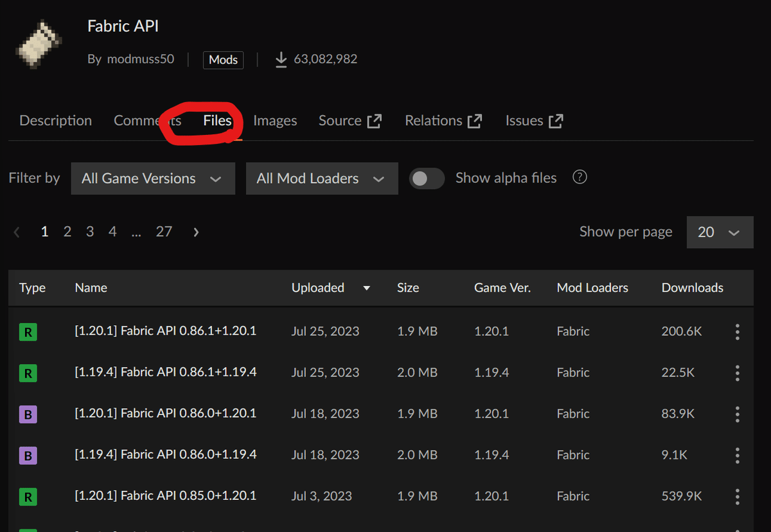771x532 pixels.
Task: Open more options for 0.86.0+1.19.4 row
Action: 737,455
